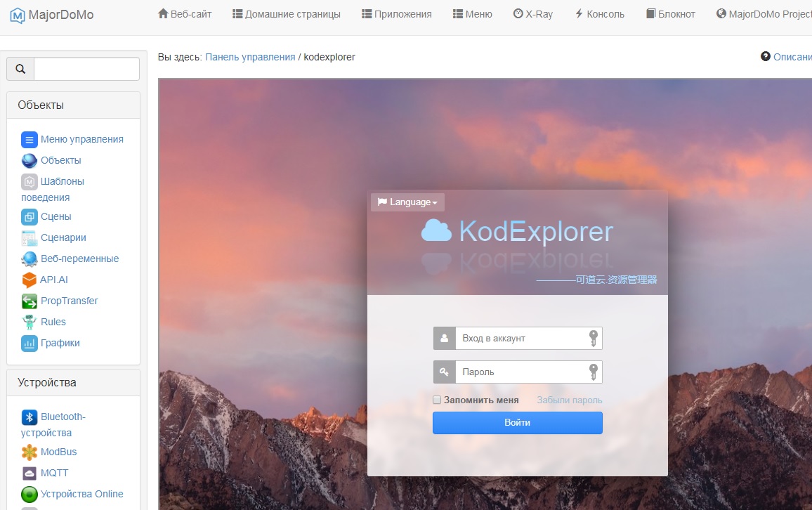Image resolution: width=812 pixels, height=510 pixels.
Task: Open the Блокнот menu item
Action: (671, 14)
